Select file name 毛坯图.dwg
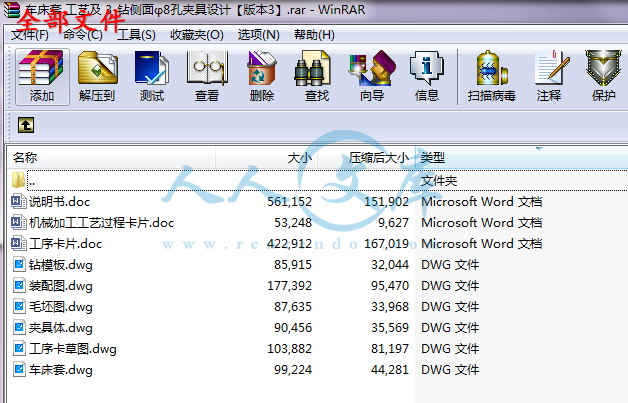This screenshot has width=628, height=403. point(60,307)
